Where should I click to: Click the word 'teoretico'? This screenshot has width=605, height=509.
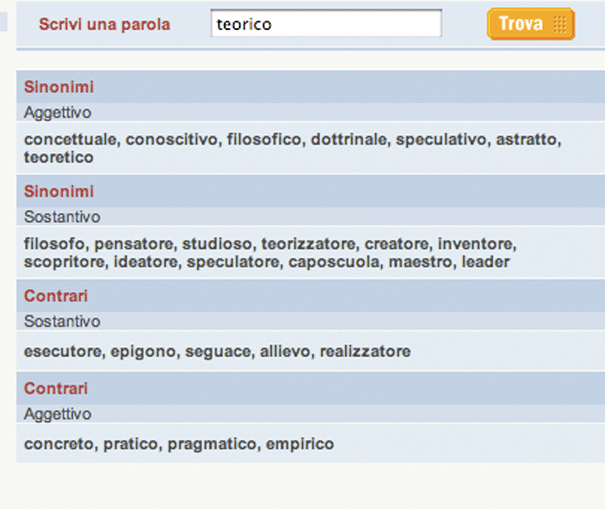click(x=59, y=157)
